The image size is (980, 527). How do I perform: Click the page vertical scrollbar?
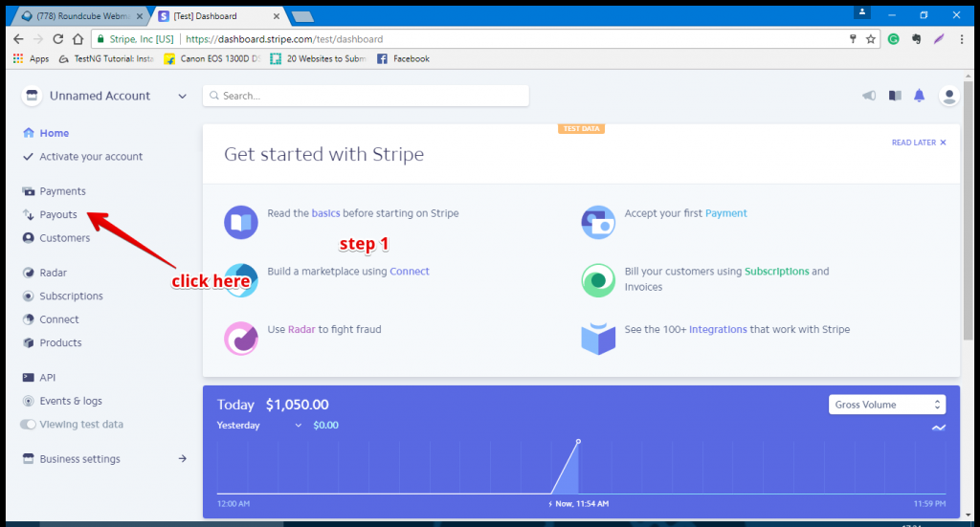[969, 212]
